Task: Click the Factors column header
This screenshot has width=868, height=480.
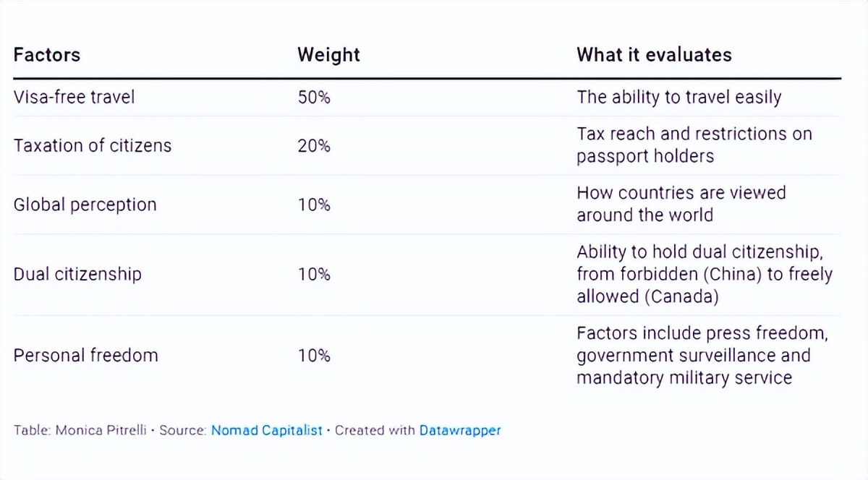Action: point(47,55)
